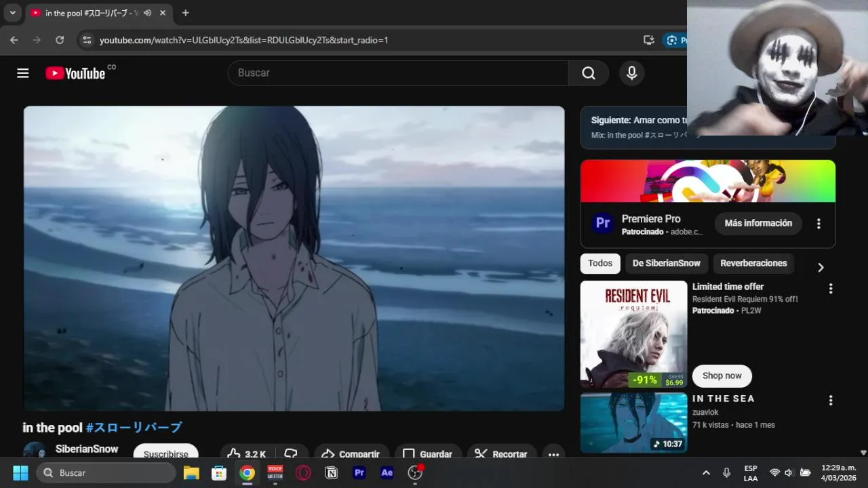Show more filter chips with right chevron
The image size is (868, 488).
(x=821, y=267)
